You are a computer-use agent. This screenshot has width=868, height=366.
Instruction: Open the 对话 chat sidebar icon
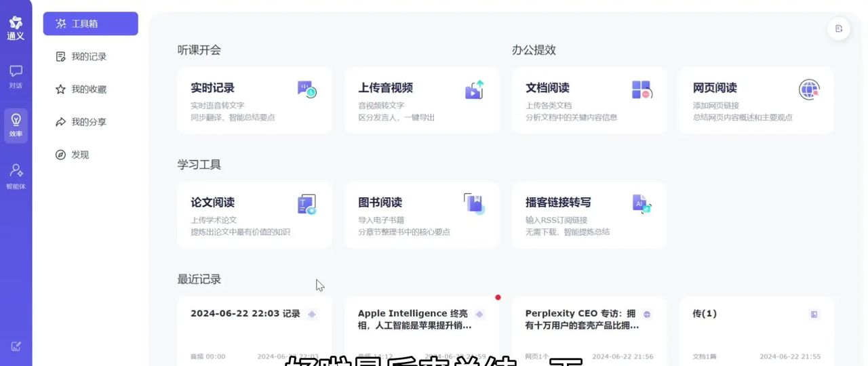click(16, 70)
